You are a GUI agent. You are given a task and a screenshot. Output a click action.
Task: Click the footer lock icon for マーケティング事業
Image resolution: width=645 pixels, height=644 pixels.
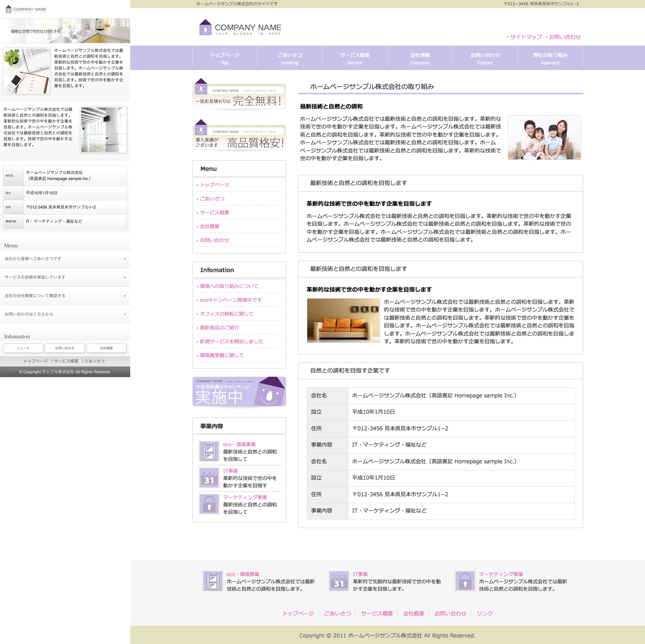[465, 581]
